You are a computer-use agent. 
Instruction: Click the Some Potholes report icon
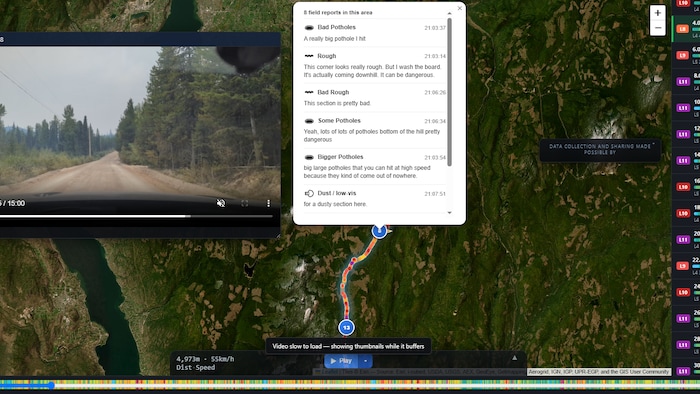pyautogui.click(x=309, y=121)
